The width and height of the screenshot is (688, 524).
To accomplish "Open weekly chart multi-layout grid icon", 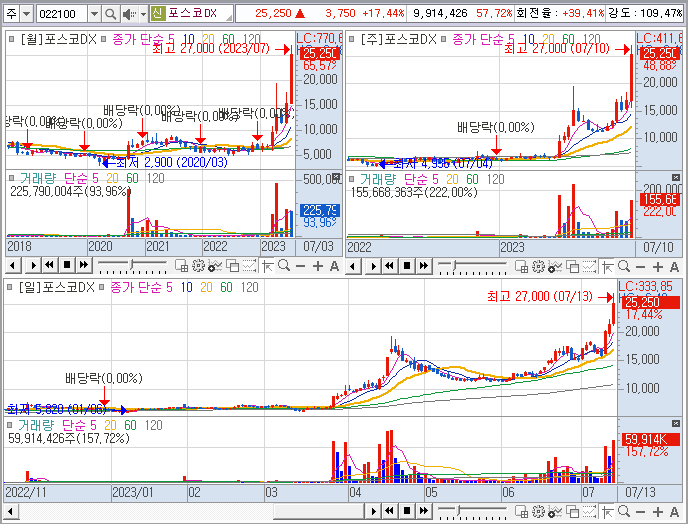I will pos(521,266).
